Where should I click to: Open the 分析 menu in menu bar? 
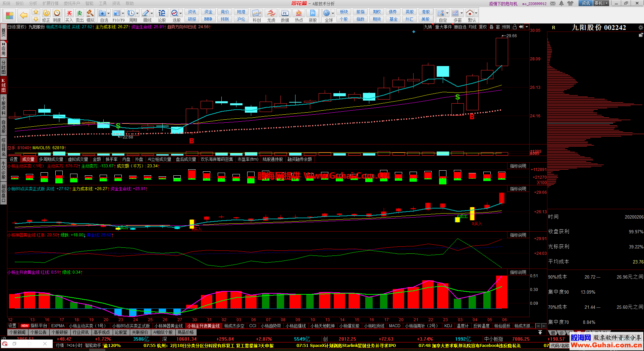[33, 3]
